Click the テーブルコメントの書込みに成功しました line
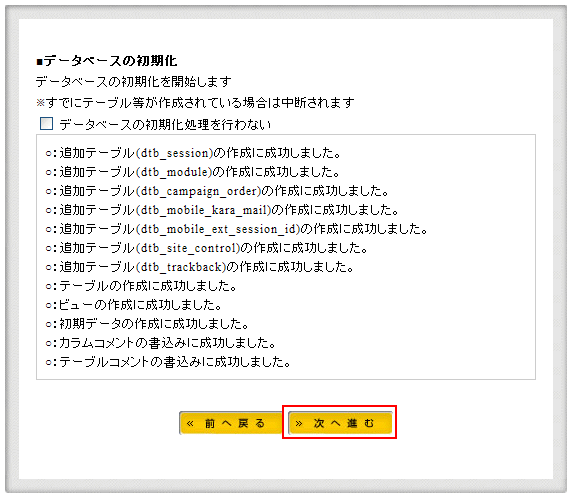572x498 pixels. (x=168, y=362)
